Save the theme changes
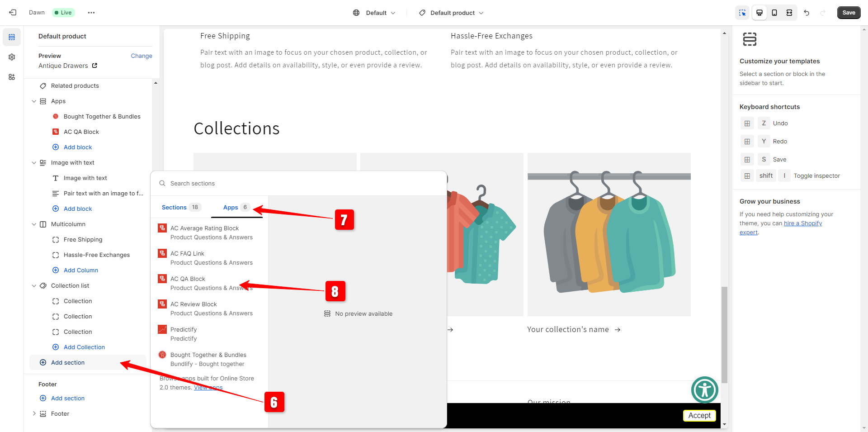This screenshot has height=432, width=868. tap(849, 13)
